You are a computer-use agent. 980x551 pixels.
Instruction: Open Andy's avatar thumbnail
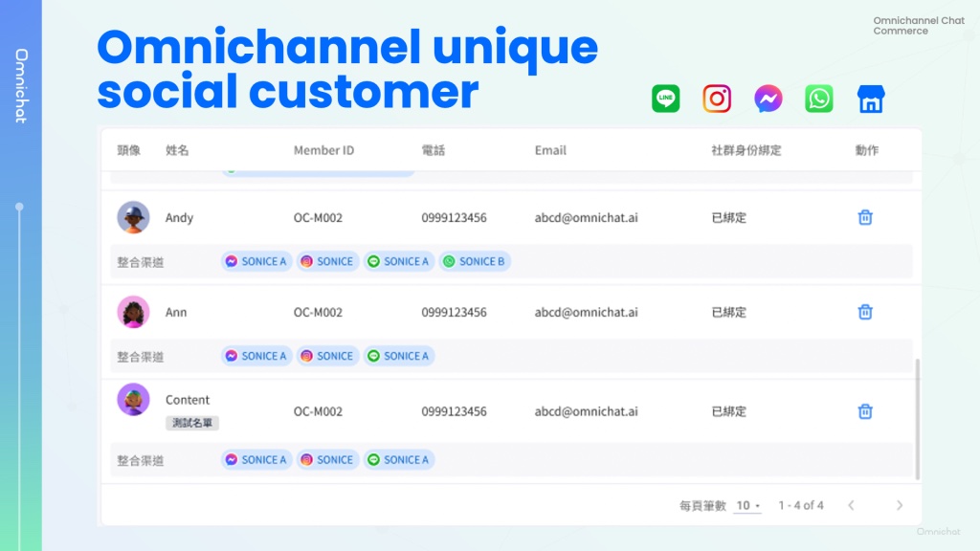click(133, 217)
